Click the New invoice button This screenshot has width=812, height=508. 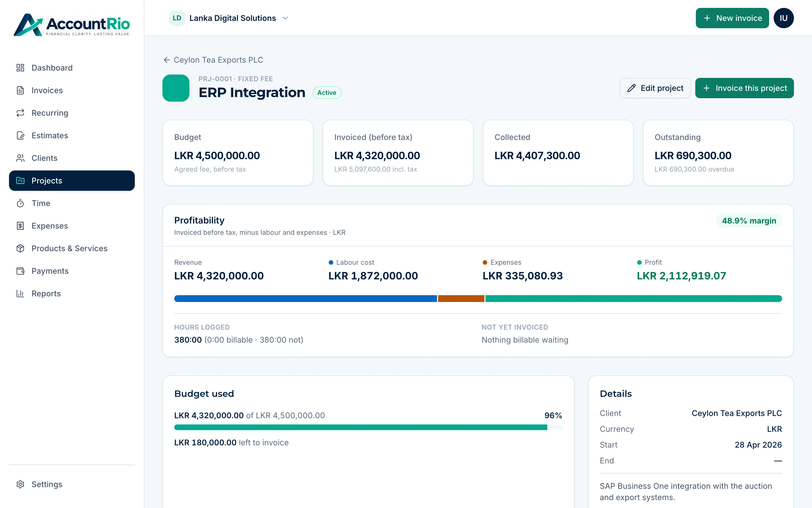(x=732, y=18)
